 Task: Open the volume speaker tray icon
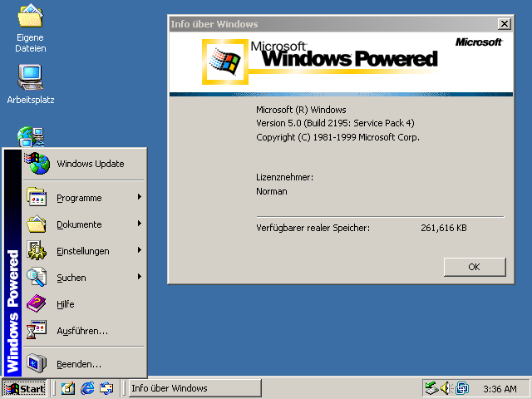click(x=446, y=388)
